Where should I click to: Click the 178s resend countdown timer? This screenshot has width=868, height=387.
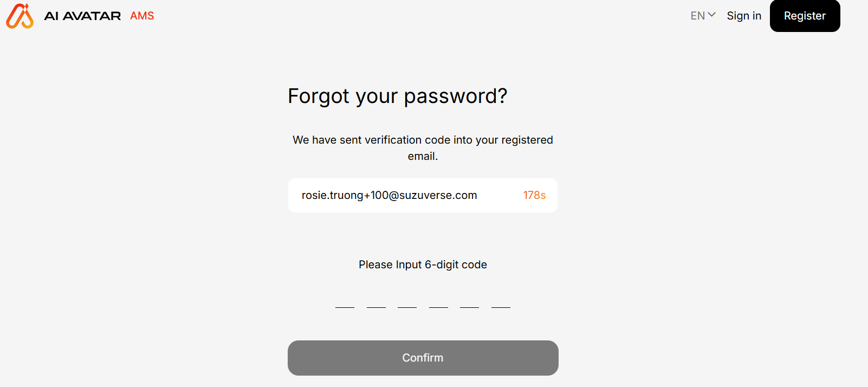pos(534,195)
